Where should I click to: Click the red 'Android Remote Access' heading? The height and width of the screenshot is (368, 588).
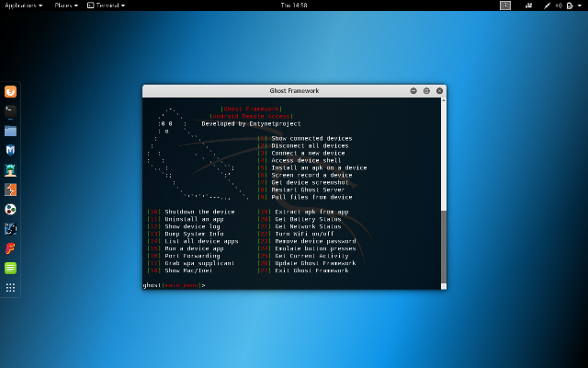coord(251,117)
